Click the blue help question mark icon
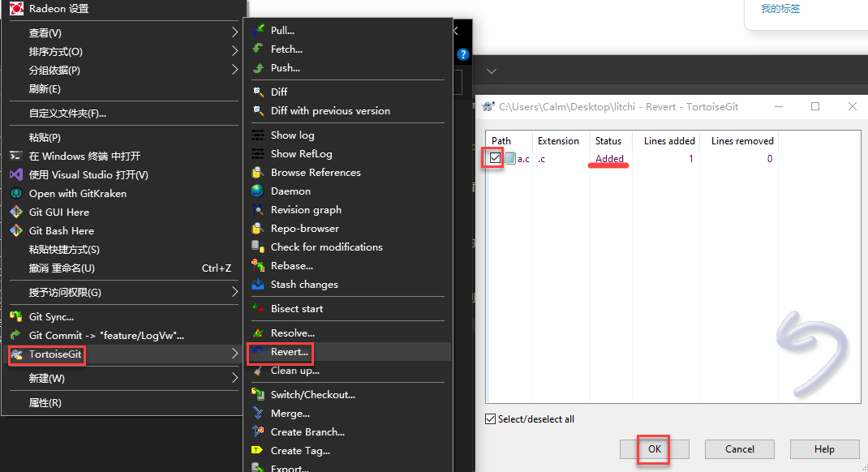The image size is (868, 472). (463, 54)
